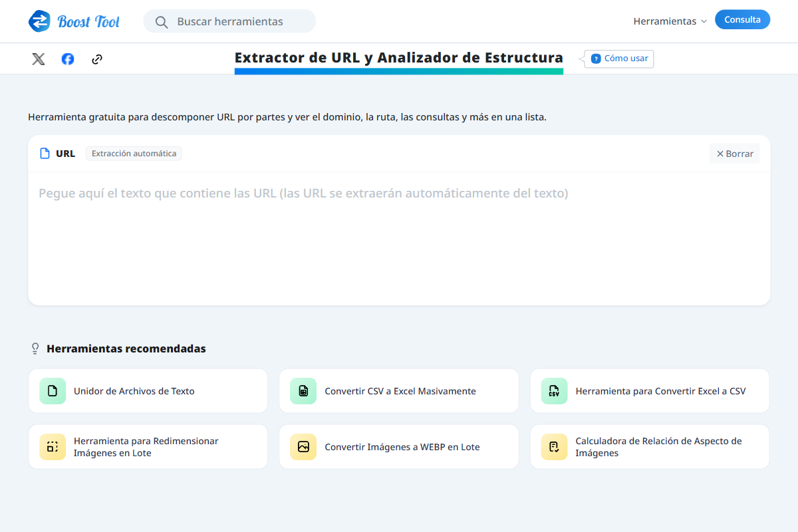Open the Herramientas dropdown menu

click(x=670, y=21)
